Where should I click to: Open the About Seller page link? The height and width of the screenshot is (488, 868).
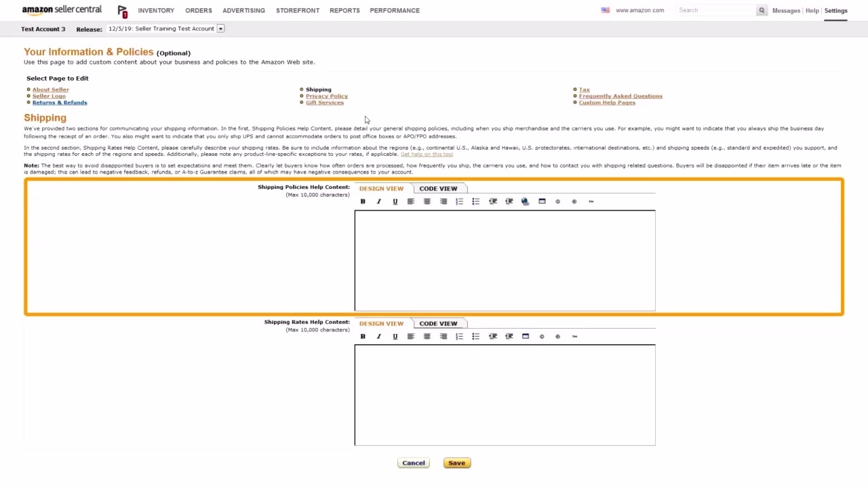pyautogui.click(x=51, y=89)
